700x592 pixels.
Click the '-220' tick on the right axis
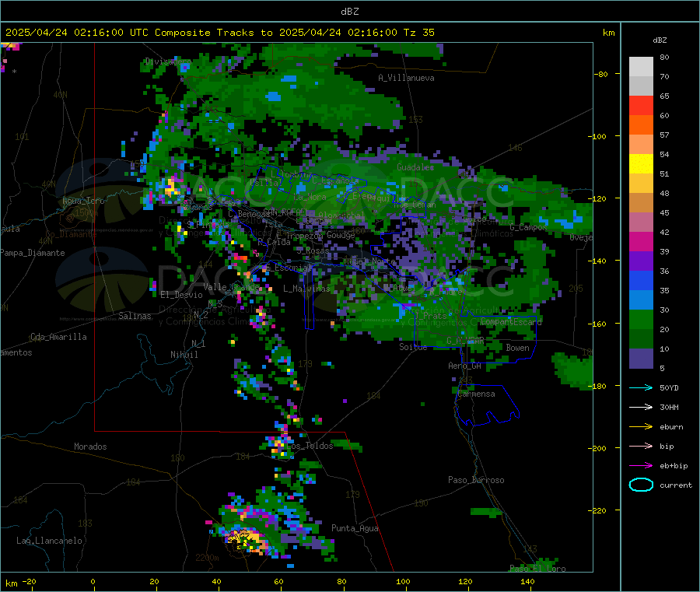pos(597,510)
